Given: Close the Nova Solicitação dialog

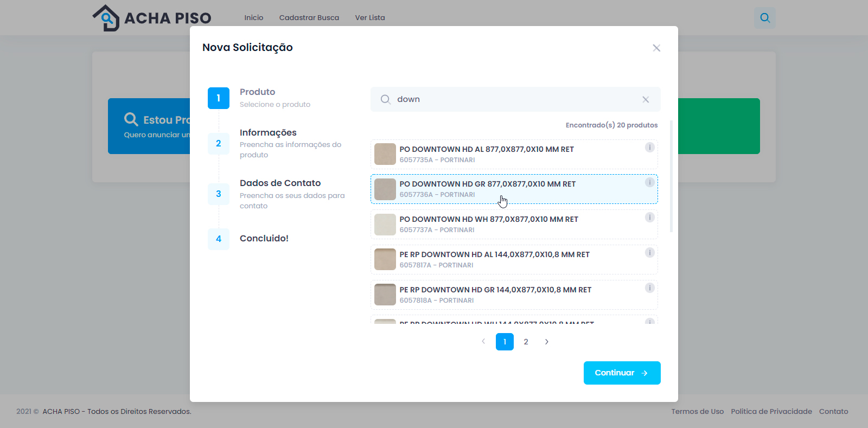Looking at the screenshot, I should point(656,48).
